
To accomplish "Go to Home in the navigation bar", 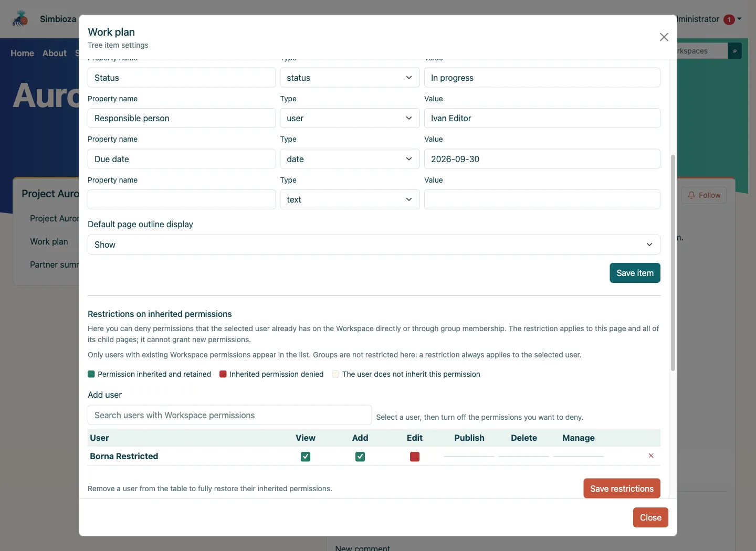I will pos(22,53).
